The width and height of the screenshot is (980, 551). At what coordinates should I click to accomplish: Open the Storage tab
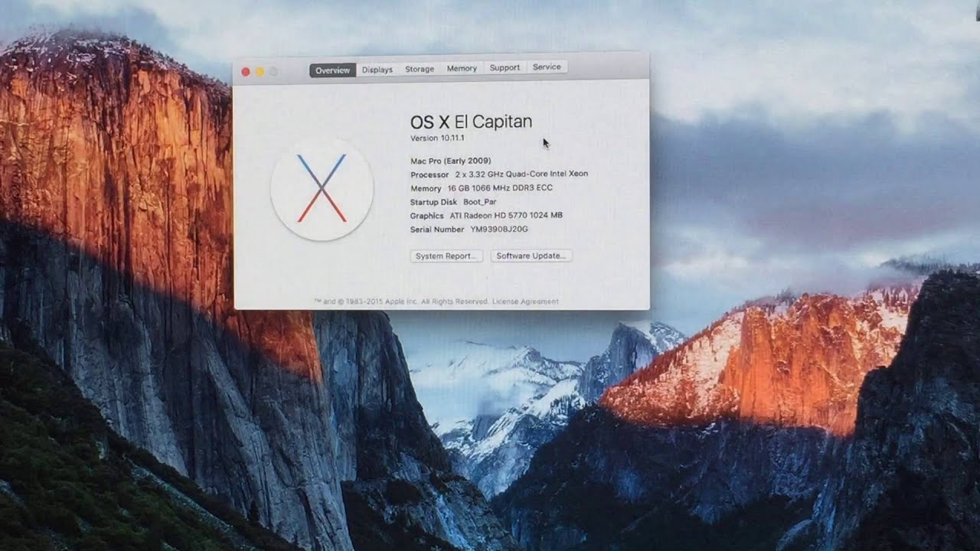pos(420,69)
